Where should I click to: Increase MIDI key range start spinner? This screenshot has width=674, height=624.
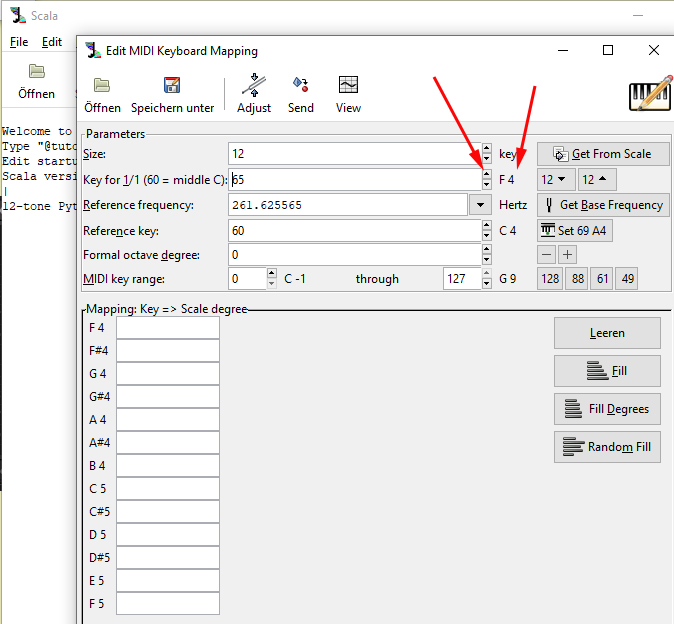pos(272,273)
